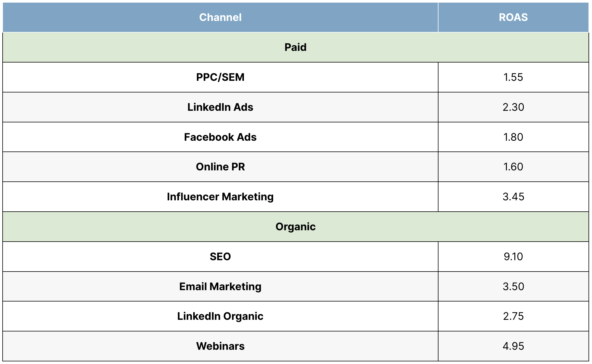Select the Online PR cell

tap(220, 167)
